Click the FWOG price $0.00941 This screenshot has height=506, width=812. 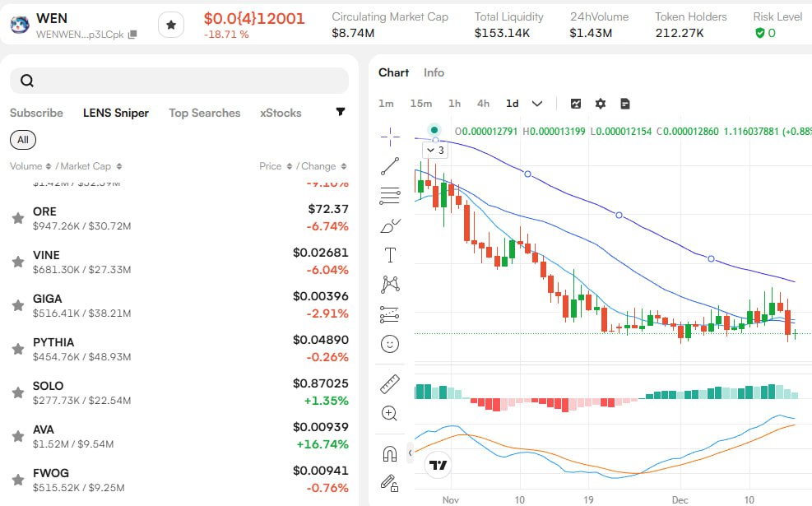[x=321, y=471]
